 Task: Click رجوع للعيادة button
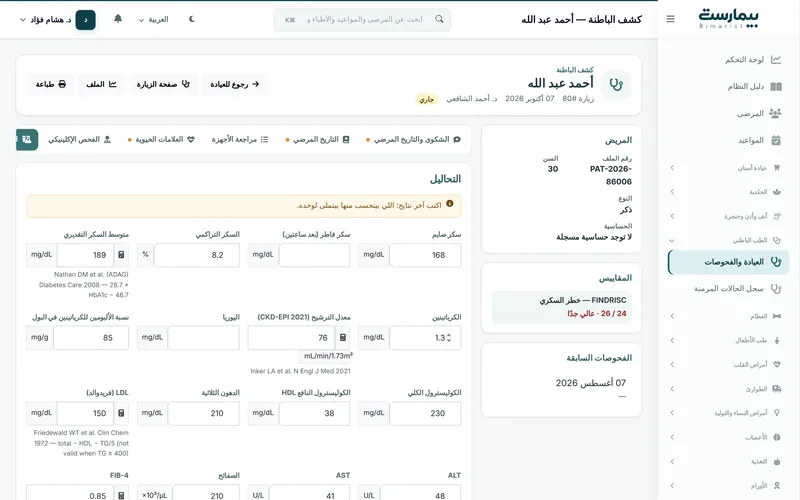235,84
